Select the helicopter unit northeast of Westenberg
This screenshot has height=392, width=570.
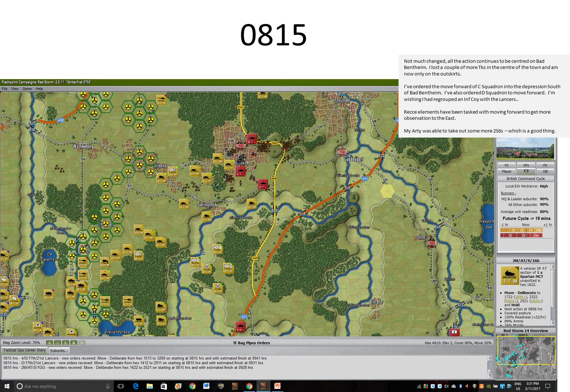click(161, 100)
